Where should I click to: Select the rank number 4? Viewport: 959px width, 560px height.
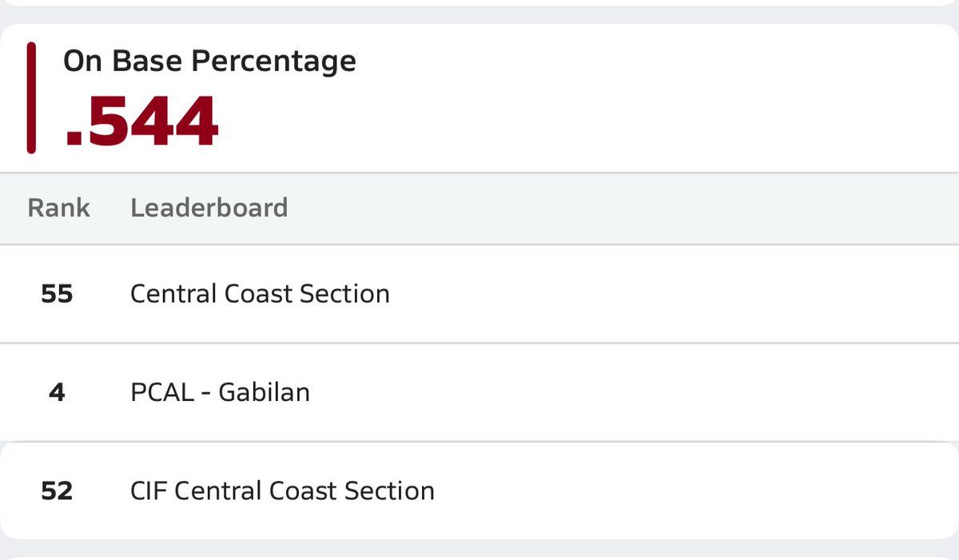tap(57, 392)
